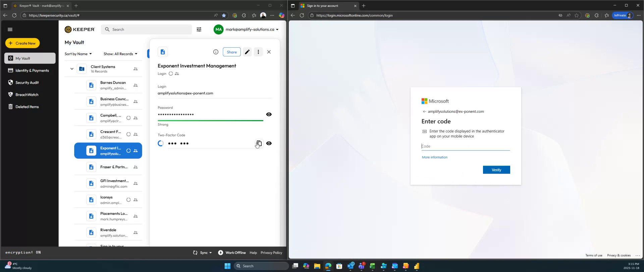644x272 pixels.
Task: Open the Help link in Keeper footer
Action: (253, 253)
